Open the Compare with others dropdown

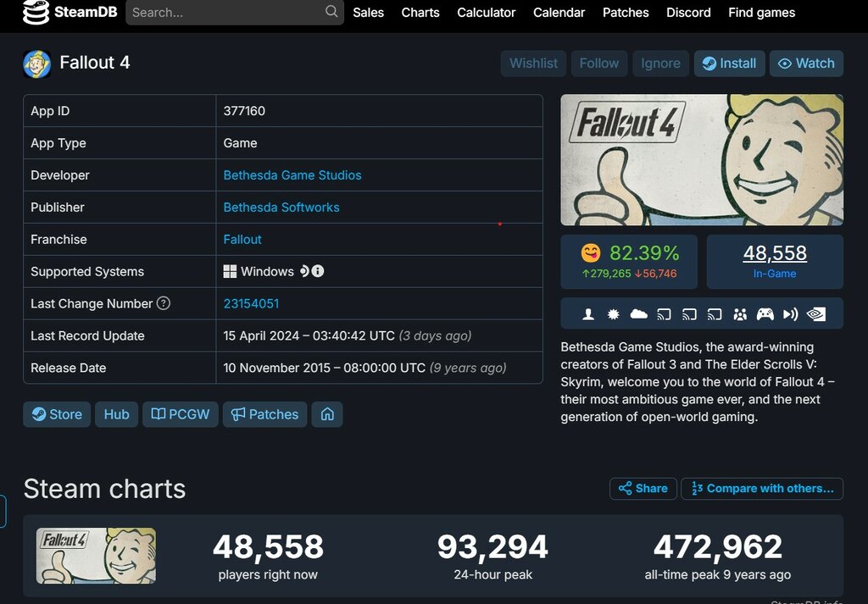pyautogui.click(x=761, y=488)
